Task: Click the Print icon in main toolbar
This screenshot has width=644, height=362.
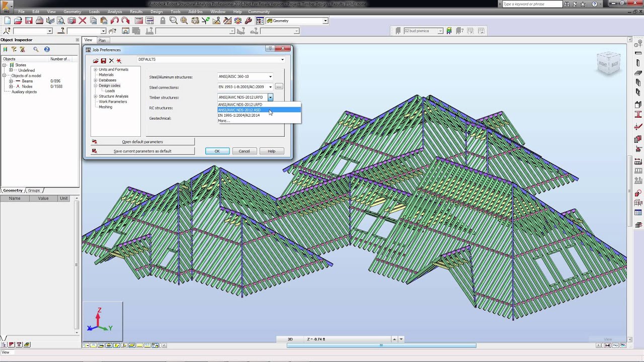Action: click(39, 21)
